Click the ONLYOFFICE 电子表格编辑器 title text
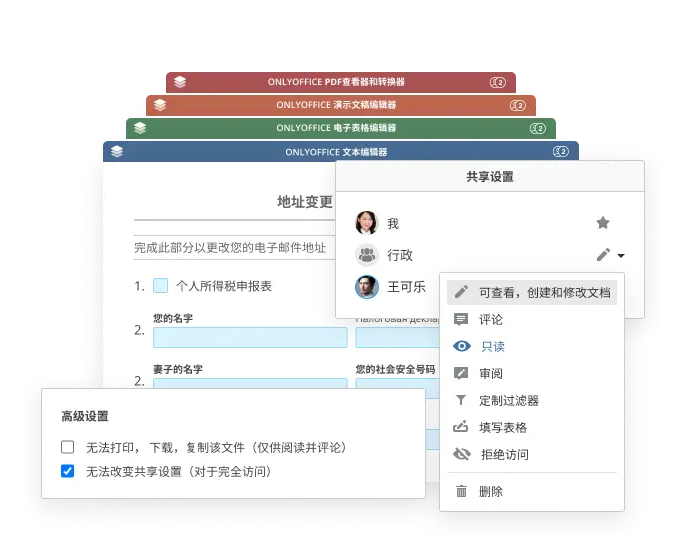The image size is (686, 541). pos(336,128)
